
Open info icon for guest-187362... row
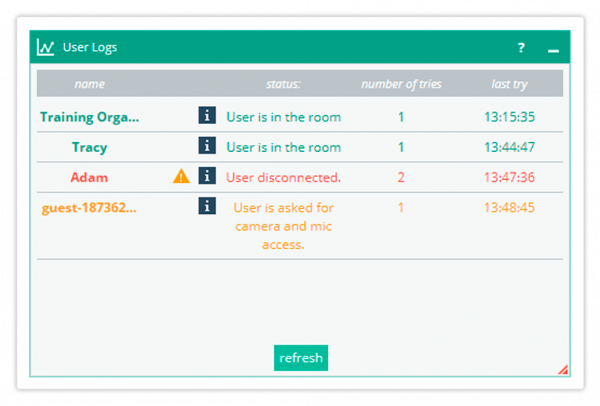[207, 206]
